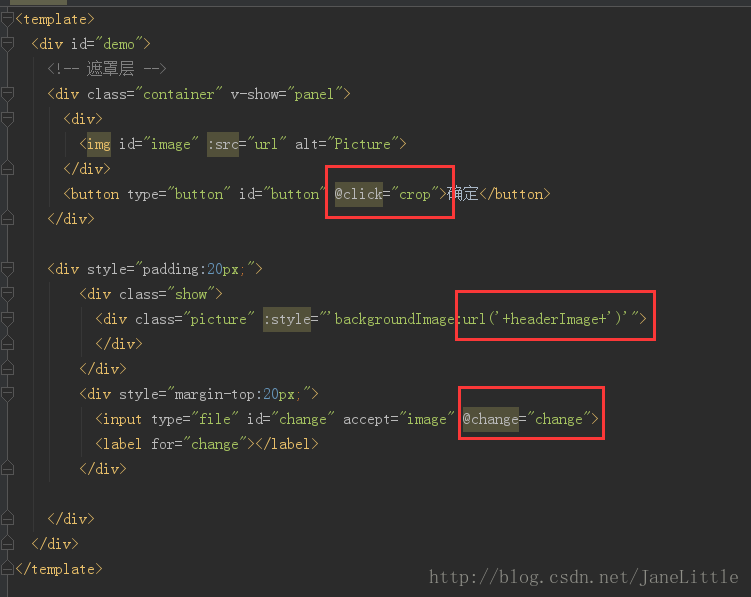Click the backgroundImage property text
This screenshot has width=751, height=597.
394,319
